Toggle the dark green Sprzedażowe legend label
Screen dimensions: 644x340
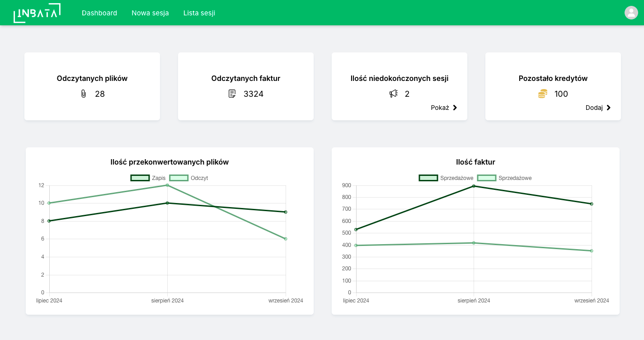point(456,178)
